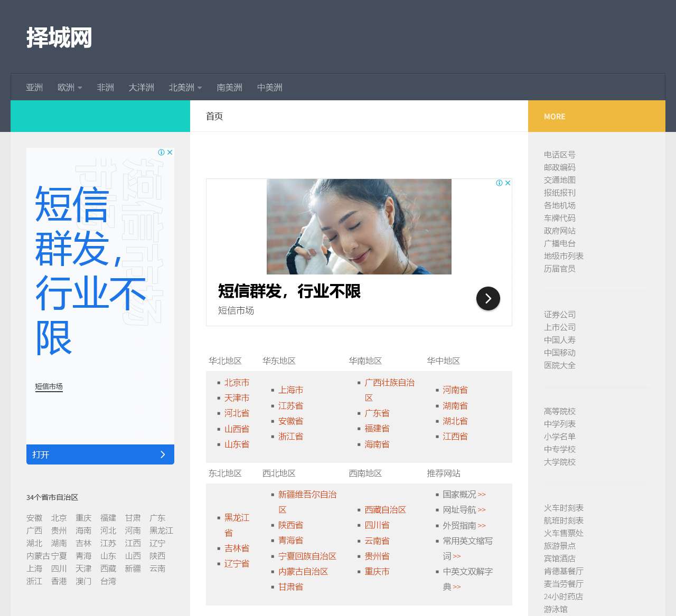Open 医院大全 in the right sidebar
The height and width of the screenshot is (616, 676).
coord(560,365)
